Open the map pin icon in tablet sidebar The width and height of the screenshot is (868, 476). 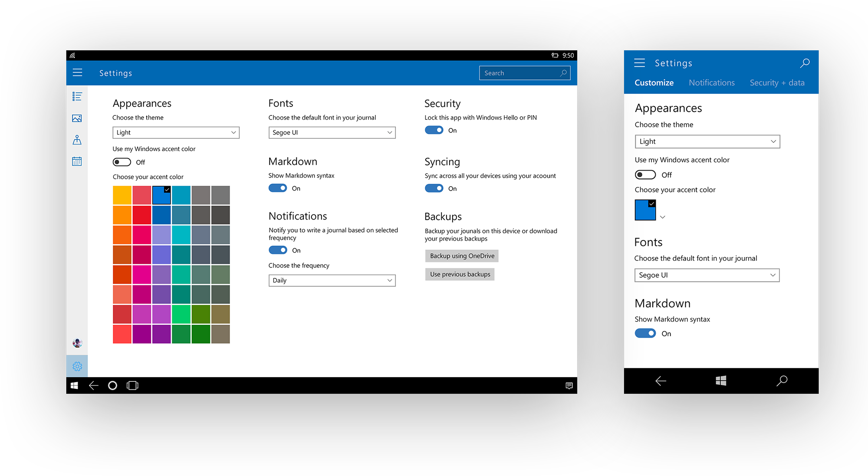[77, 140]
